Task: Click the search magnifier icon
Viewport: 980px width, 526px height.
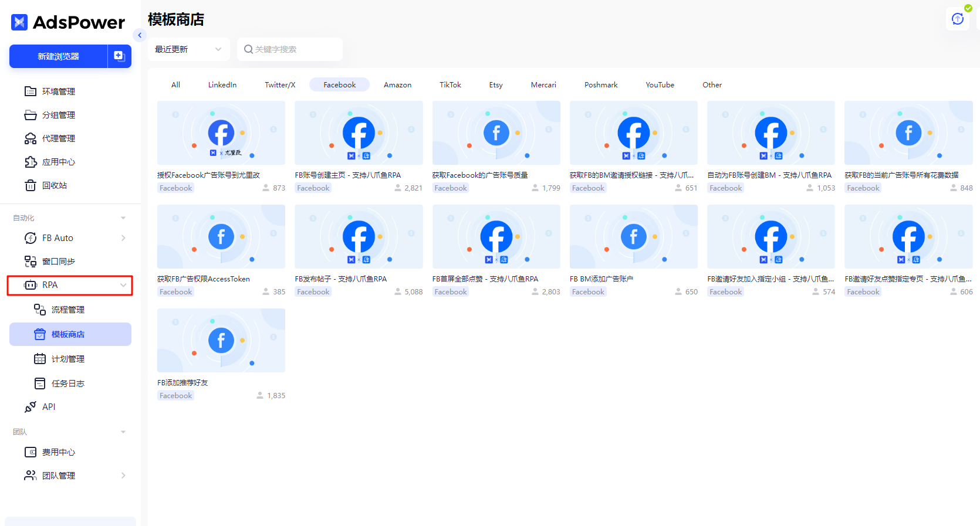Action: tap(248, 49)
